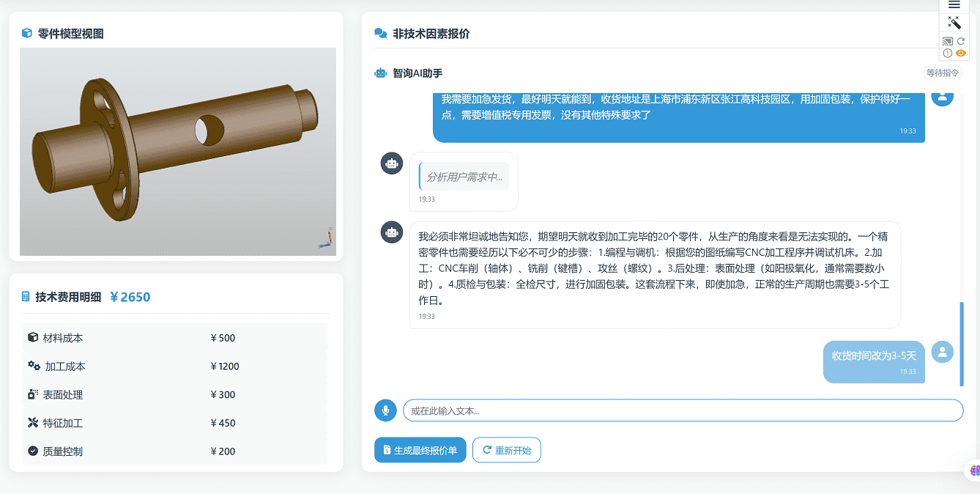Screen dimensions: 980x494
Task: Open the hamburger menu at top right
Action: [954, 5]
